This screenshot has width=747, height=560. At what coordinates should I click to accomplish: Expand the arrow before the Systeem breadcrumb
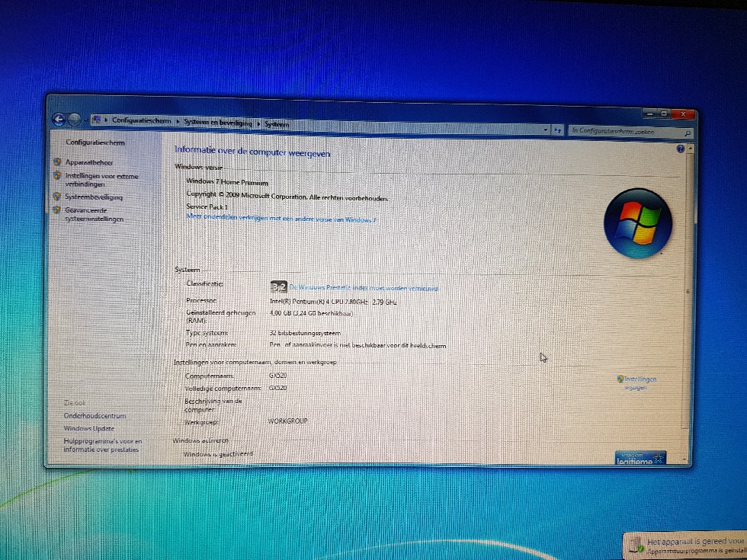[258, 123]
